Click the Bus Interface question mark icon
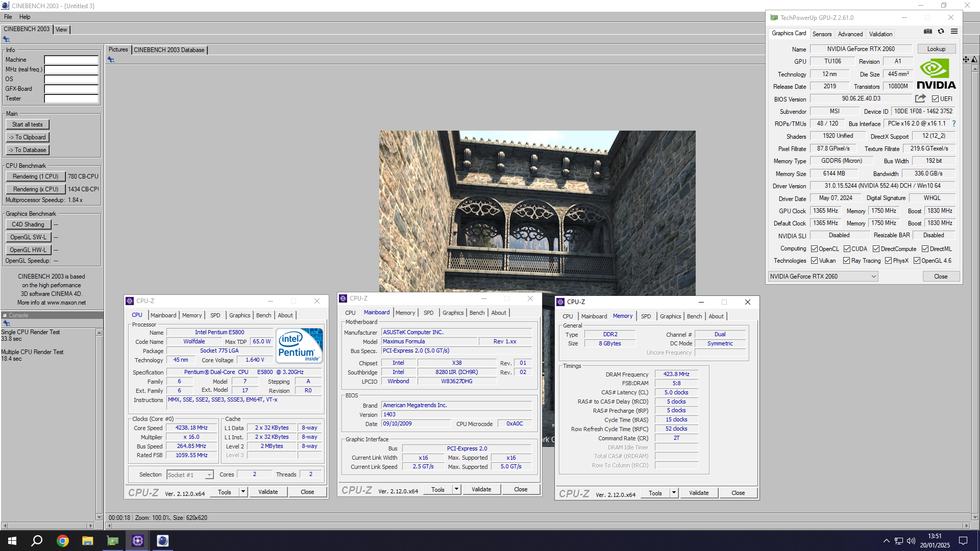 point(953,123)
